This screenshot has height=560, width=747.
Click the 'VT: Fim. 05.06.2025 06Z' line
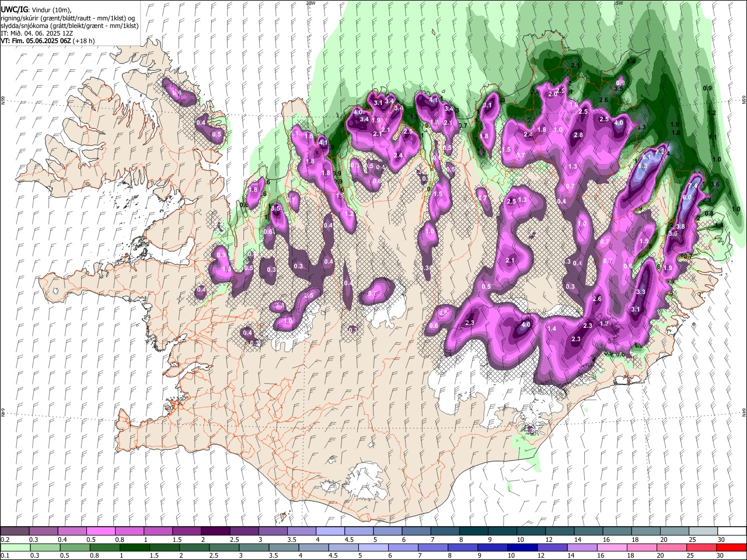36,41
